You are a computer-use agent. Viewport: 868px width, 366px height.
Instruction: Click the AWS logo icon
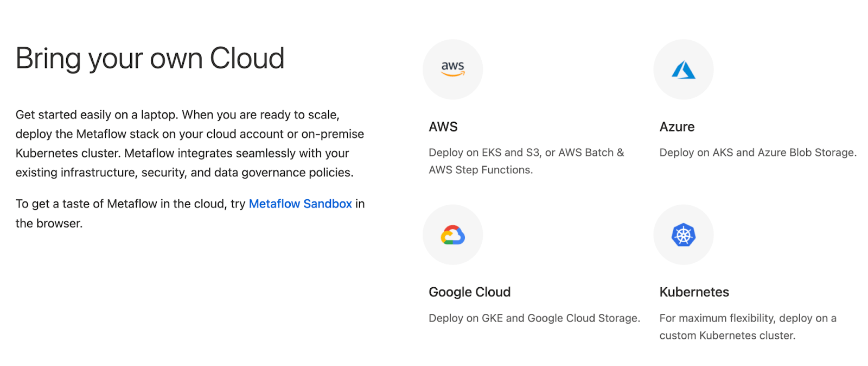452,69
